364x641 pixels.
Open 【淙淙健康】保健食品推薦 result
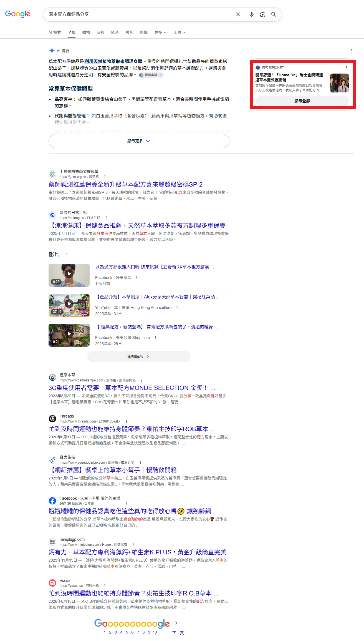coord(137,225)
